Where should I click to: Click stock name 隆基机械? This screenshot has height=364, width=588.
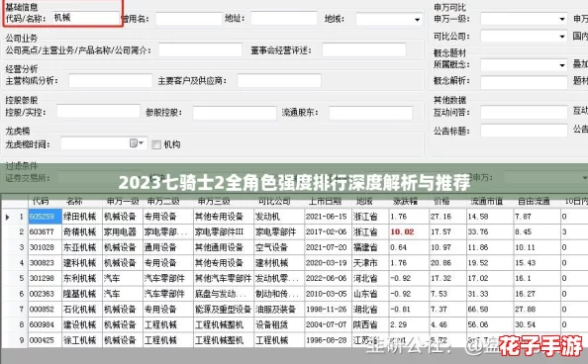(79, 294)
